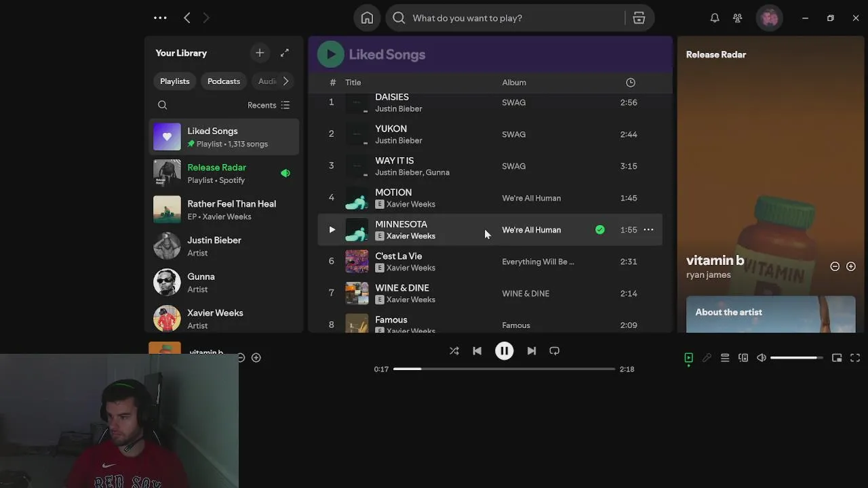Open more options for MINNESOTA
The width and height of the screenshot is (868, 488).
point(648,230)
